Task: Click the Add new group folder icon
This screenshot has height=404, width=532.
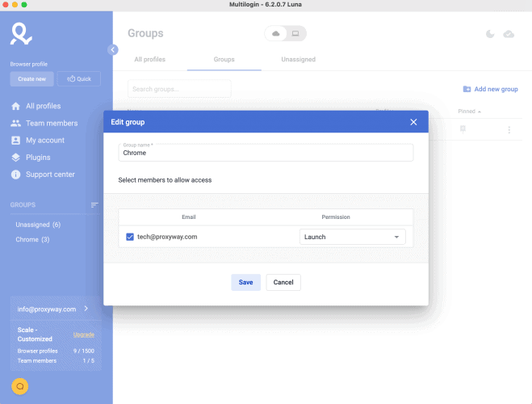Action: (x=467, y=89)
